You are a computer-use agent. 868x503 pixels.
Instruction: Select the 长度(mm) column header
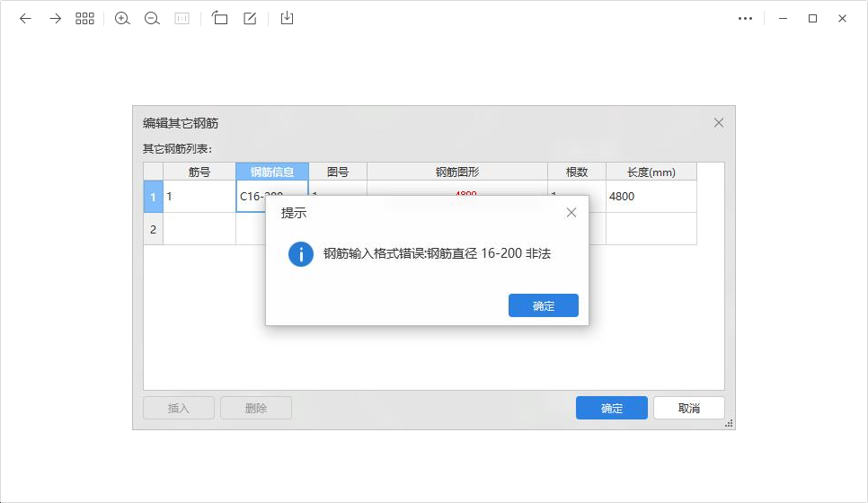[x=651, y=172]
